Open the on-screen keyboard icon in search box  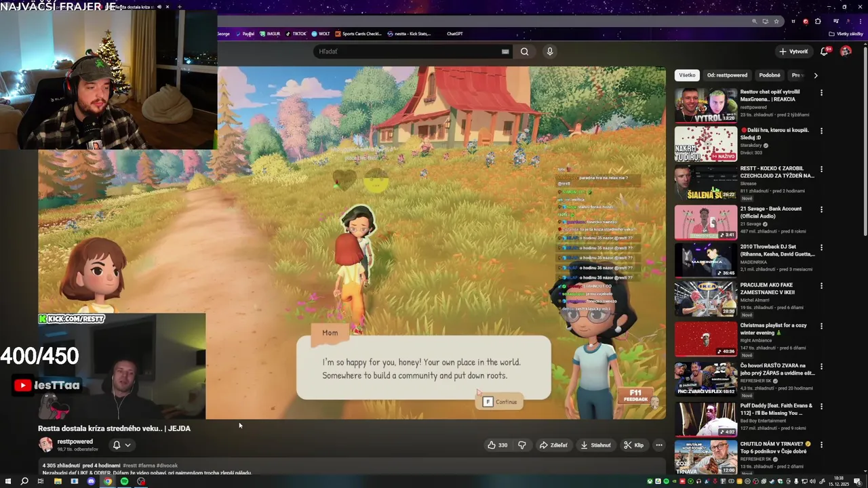pos(505,52)
